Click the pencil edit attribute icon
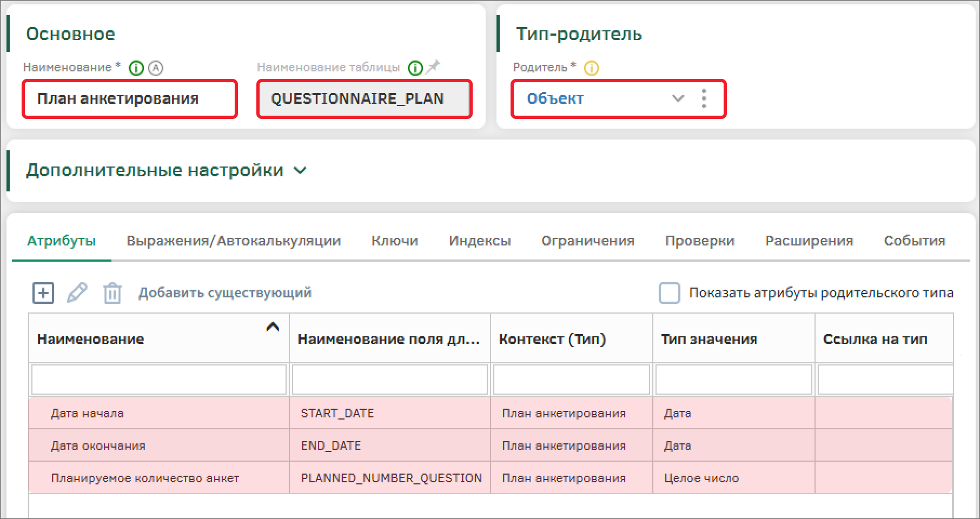Screen dimensions: 980x519 click(77, 293)
